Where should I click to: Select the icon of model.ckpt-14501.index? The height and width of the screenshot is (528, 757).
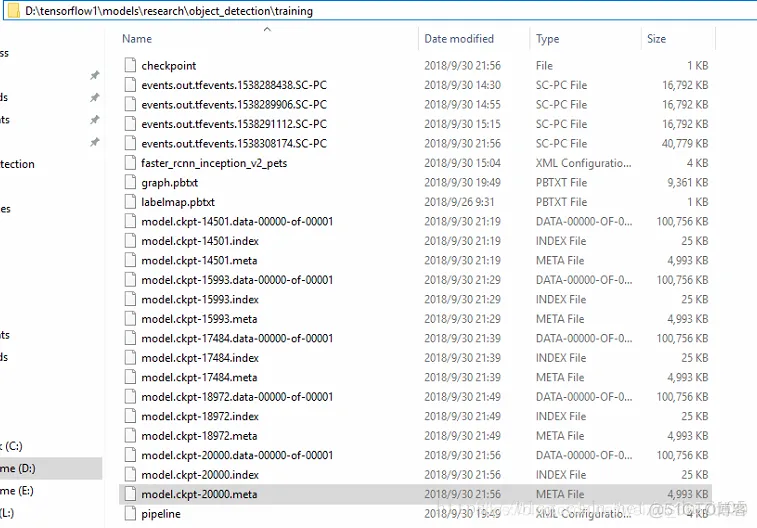(130, 240)
